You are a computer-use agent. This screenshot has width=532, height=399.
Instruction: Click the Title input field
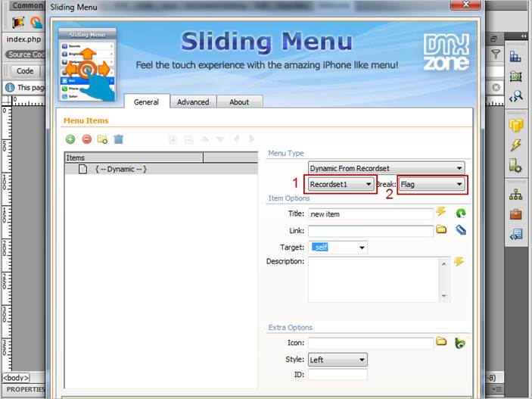pos(371,214)
